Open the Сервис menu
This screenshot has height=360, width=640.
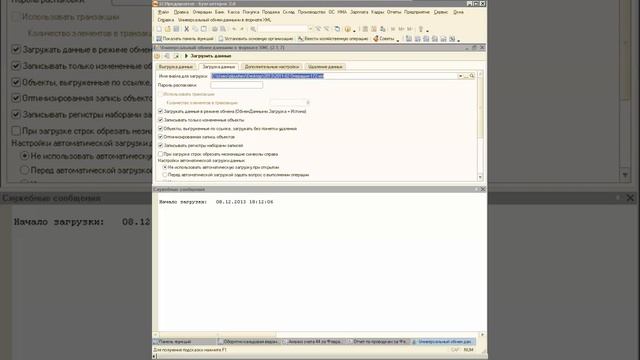441,12
